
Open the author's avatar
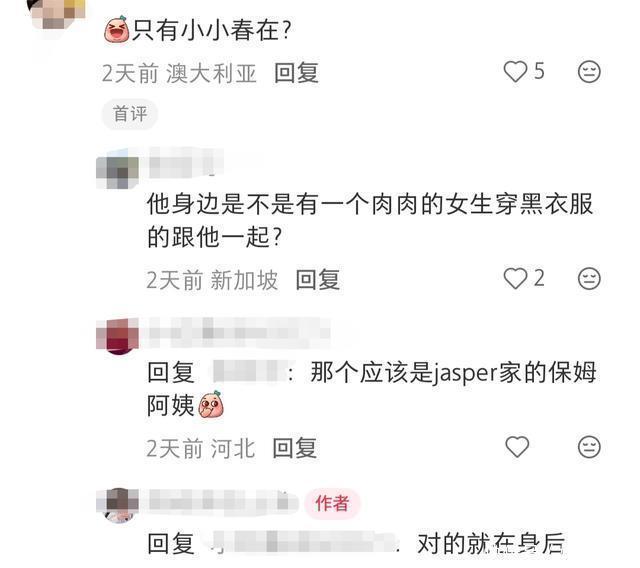[x=118, y=505]
